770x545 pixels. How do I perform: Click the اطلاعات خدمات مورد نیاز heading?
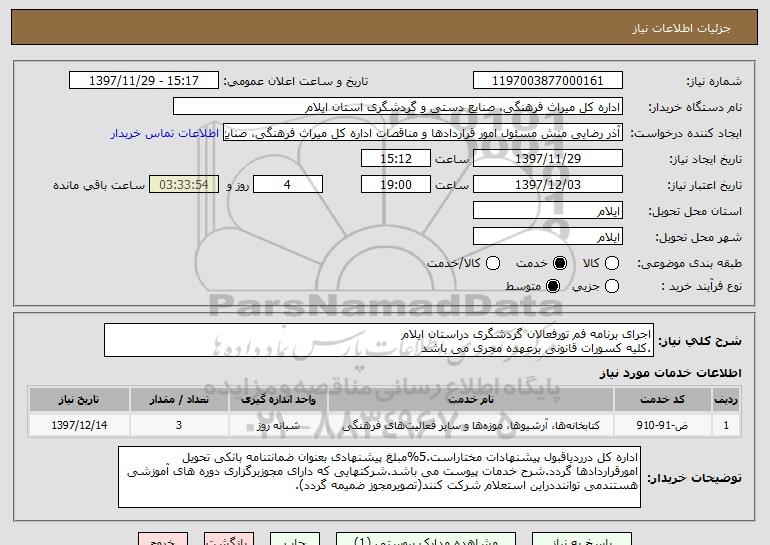point(670,373)
